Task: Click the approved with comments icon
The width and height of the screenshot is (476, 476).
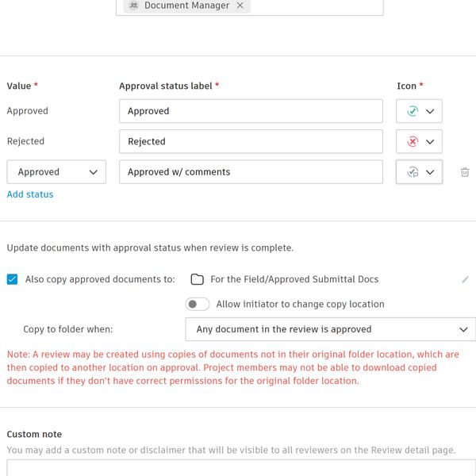Action: tap(413, 172)
